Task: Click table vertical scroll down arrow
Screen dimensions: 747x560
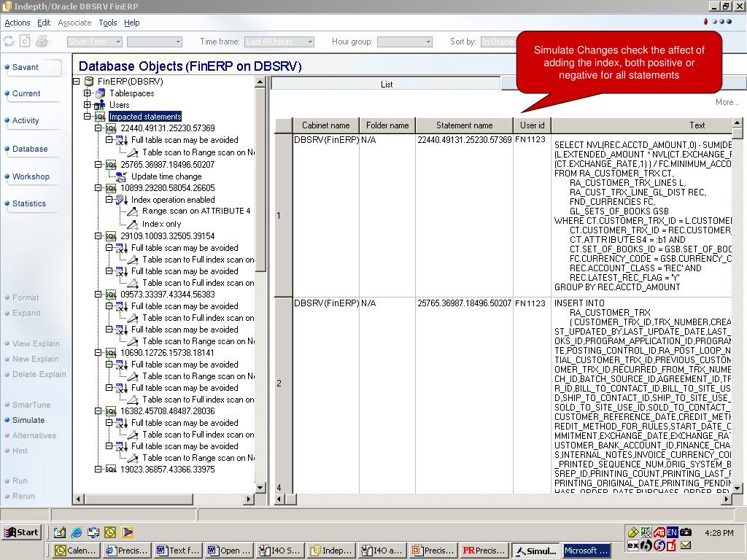Action: tap(737, 488)
